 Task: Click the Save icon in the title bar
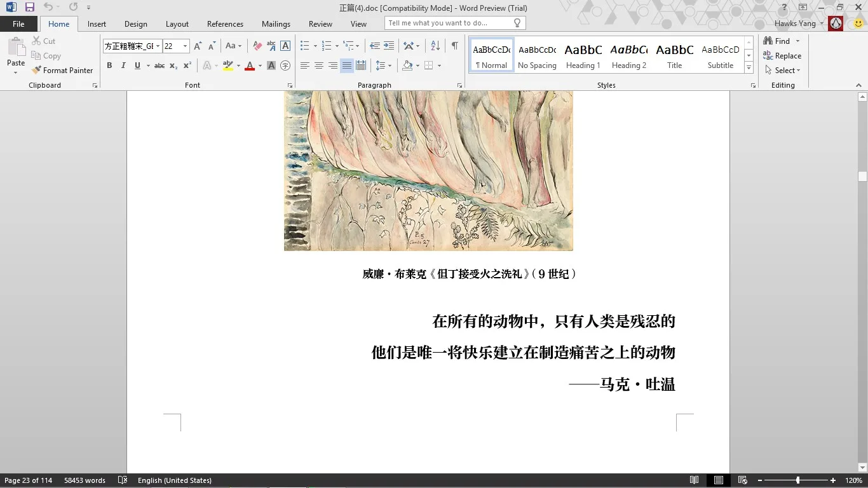[x=29, y=8]
